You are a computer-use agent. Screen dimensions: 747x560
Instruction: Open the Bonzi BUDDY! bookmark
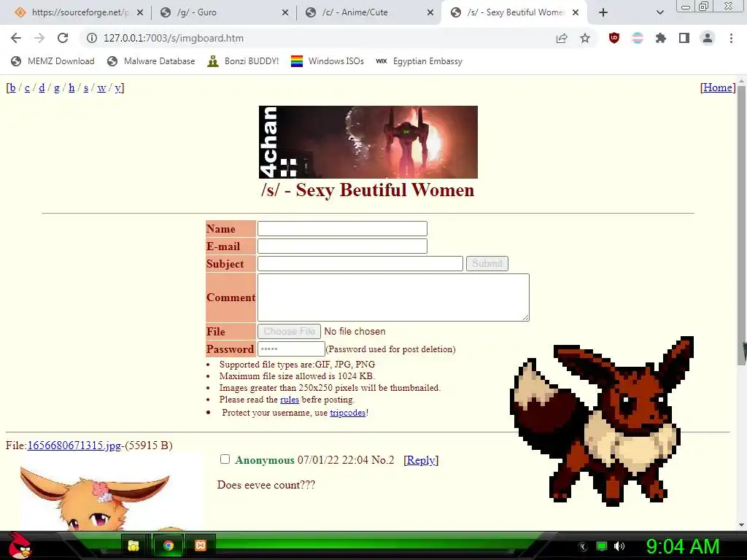tap(243, 61)
